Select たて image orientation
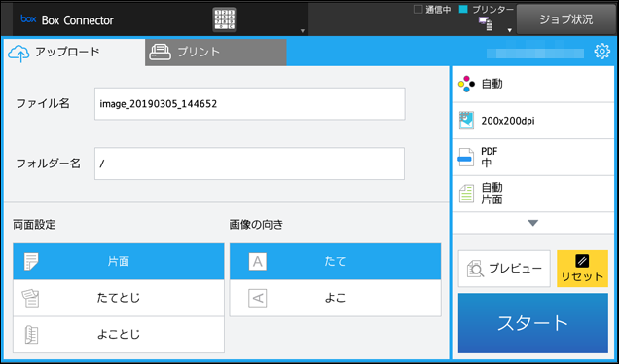 pyautogui.click(x=335, y=262)
